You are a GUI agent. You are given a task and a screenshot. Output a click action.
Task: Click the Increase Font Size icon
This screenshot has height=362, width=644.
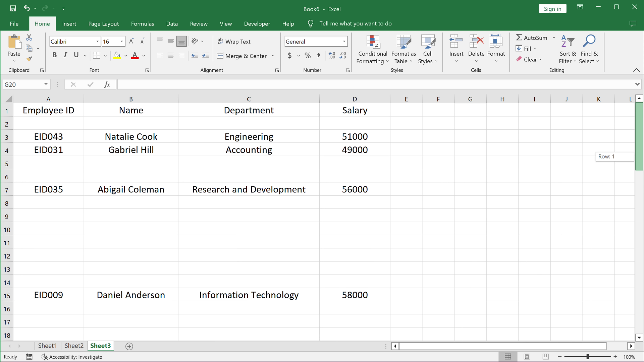tap(131, 41)
